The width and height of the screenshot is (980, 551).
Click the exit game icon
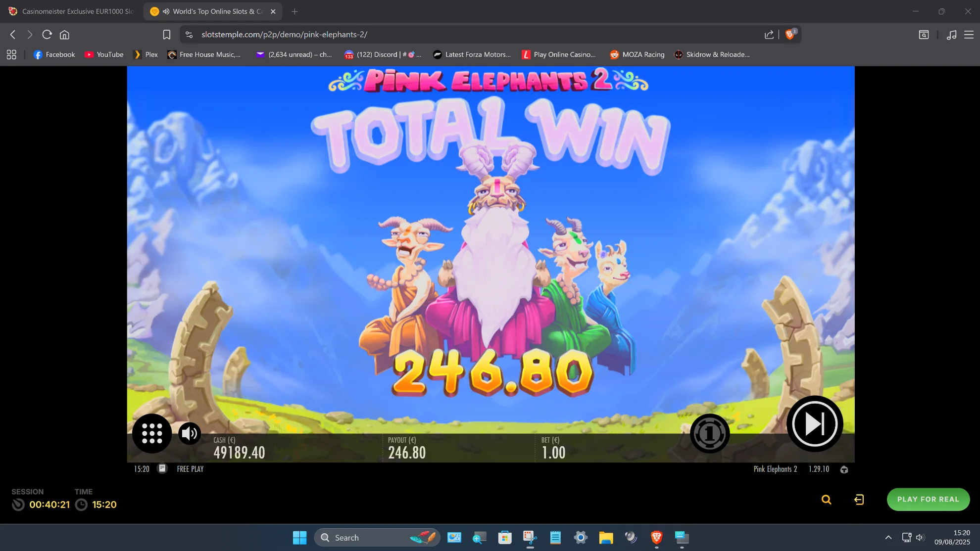click(x=859, y=500)
